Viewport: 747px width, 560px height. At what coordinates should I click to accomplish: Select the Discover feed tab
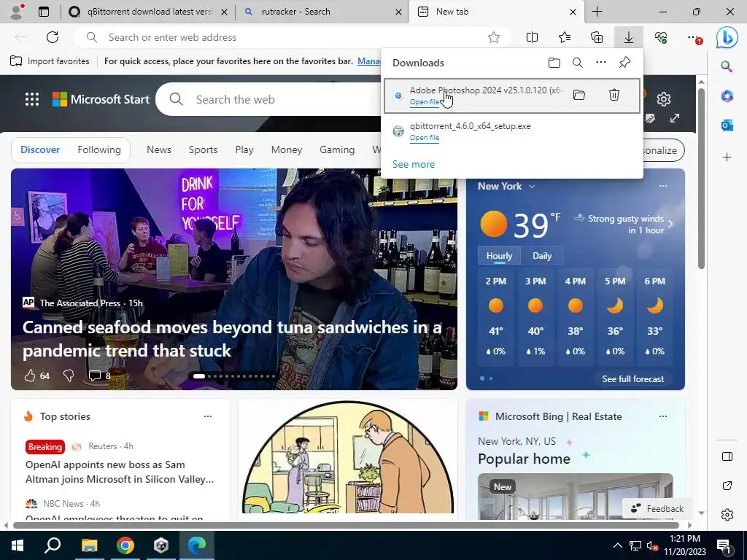(x=40, y=149)
